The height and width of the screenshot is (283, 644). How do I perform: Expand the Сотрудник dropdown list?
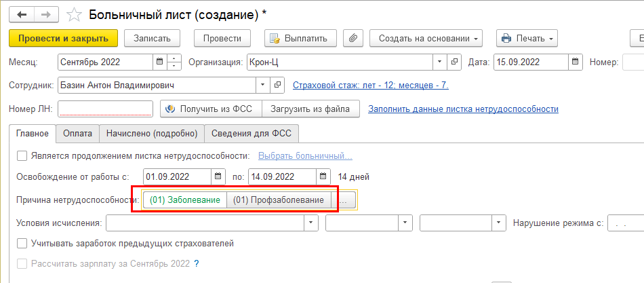263,86
